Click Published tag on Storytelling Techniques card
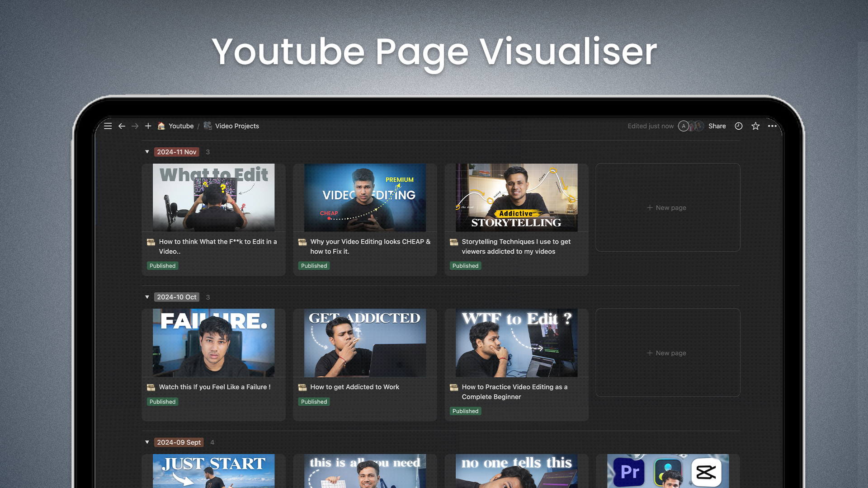Screen dimensions: 868x488 (x=465, y=266)
